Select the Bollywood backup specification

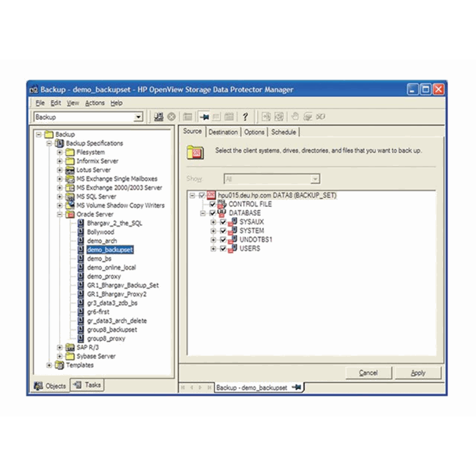(100, 232)
